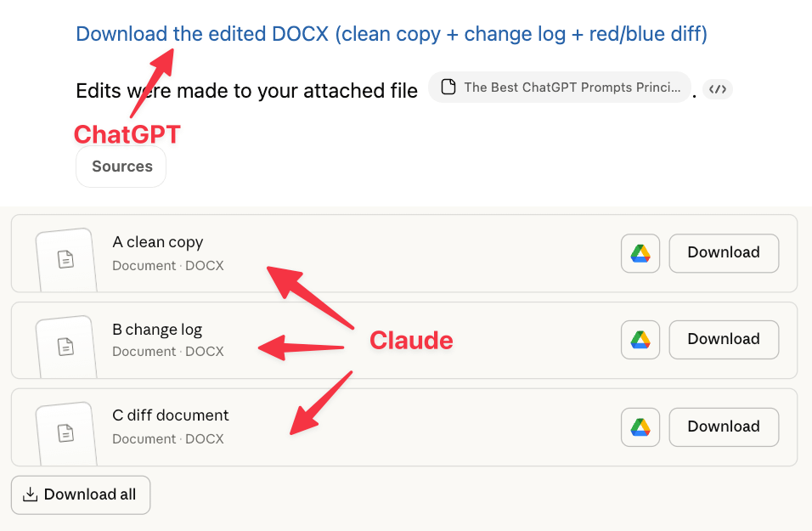Click the B change log document icon

tap(65, 346)
